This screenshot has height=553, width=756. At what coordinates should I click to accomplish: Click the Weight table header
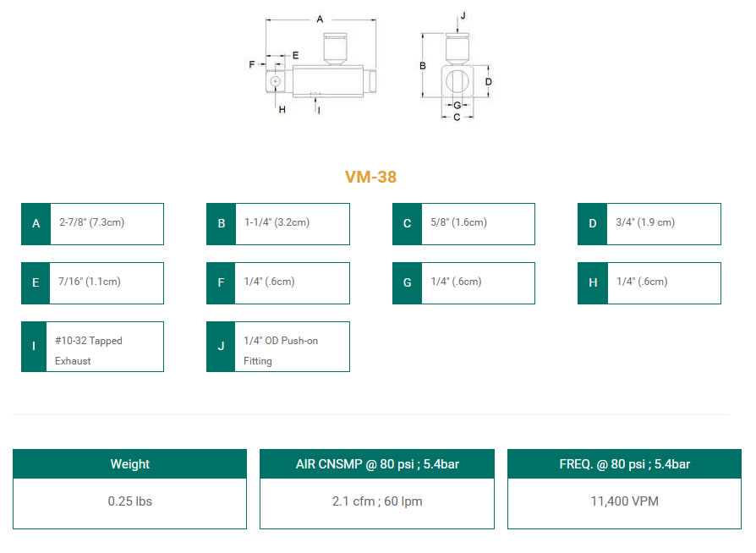coord(130,464)
